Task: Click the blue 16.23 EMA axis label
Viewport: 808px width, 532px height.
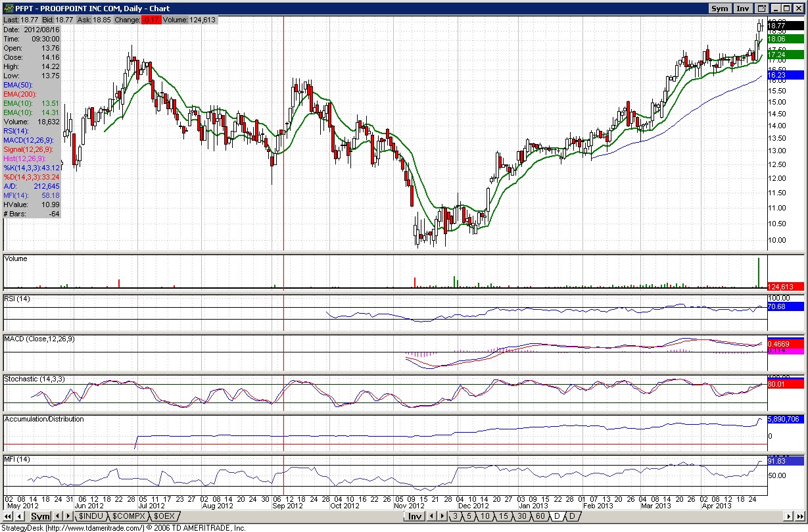Action: pos(784,76)
